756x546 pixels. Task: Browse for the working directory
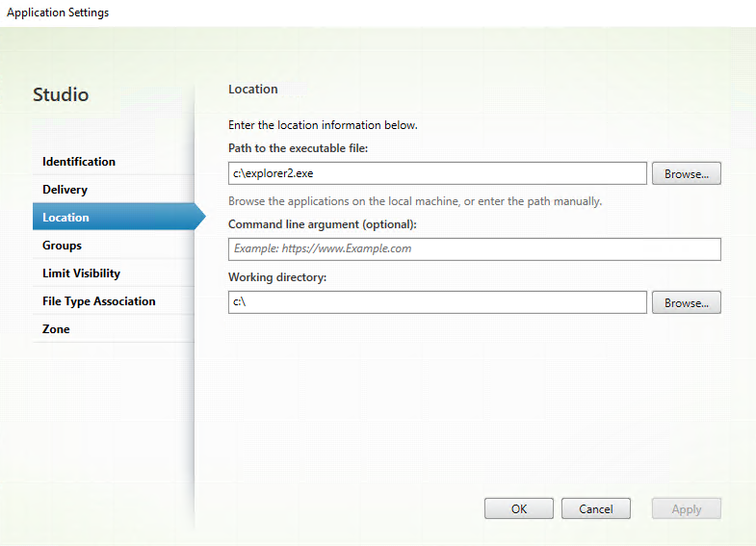coord(686,302)
